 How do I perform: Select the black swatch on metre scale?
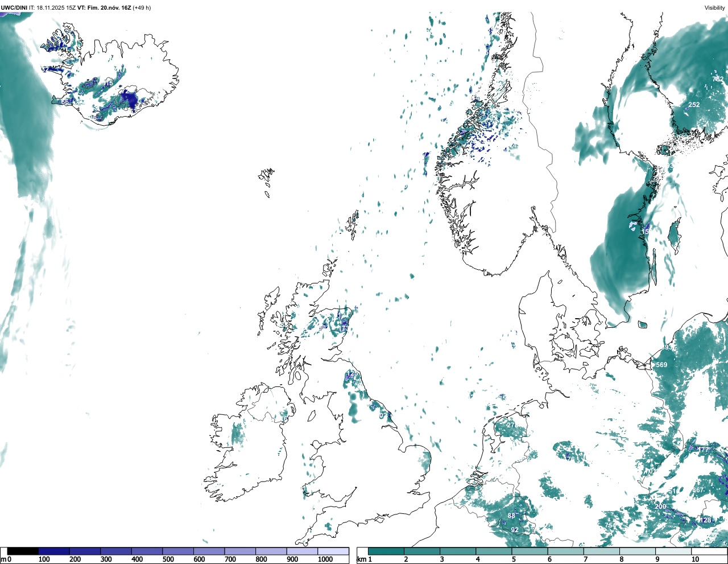pos(23,551)
